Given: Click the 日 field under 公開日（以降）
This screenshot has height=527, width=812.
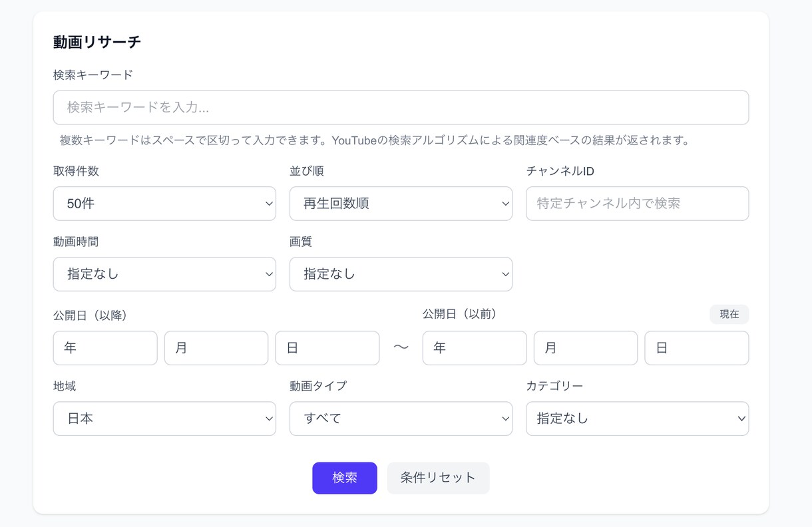Looking at the screenshot, I should (x=327, y=348).
